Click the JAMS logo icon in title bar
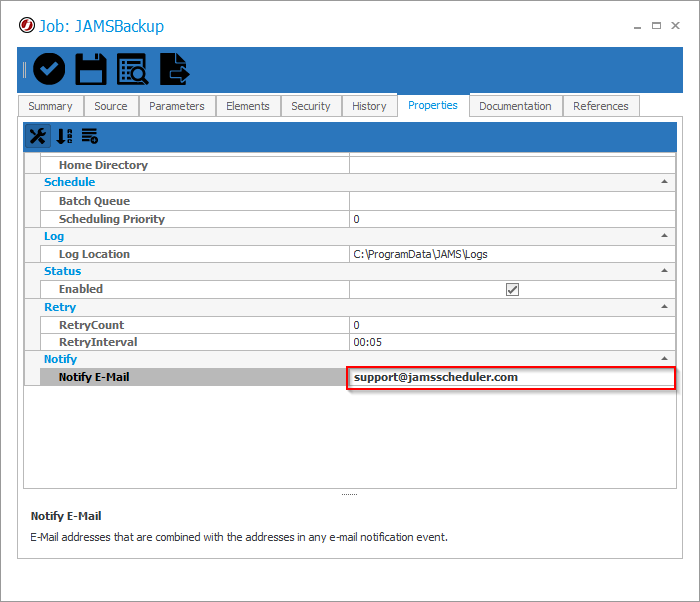 26,25
